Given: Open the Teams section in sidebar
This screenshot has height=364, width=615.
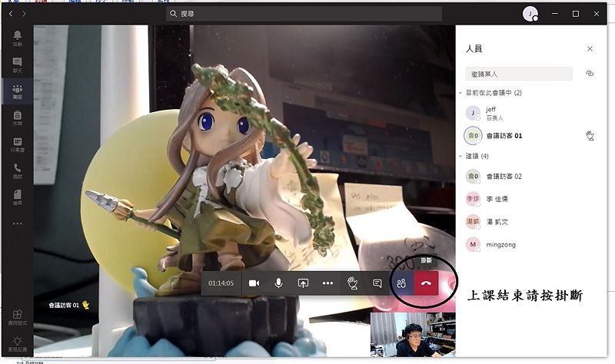Looking at the screenshot, I should point(17,91).
